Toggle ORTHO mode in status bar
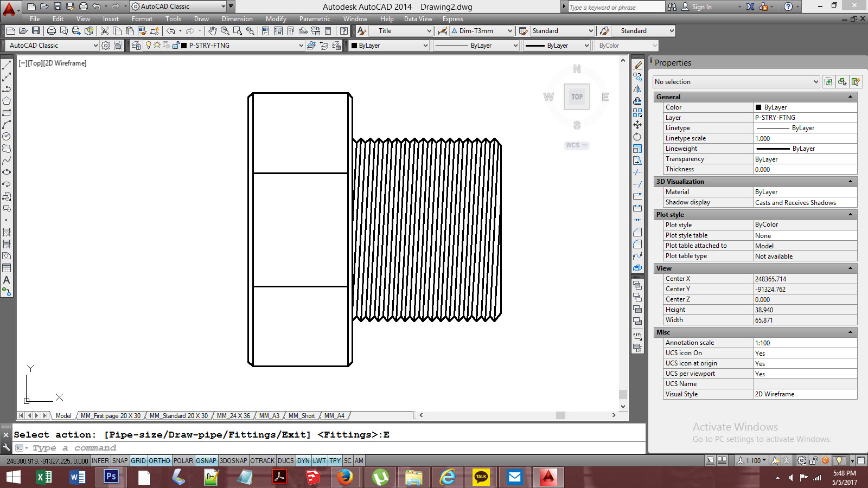Screen dimensions: 868x488 [x=159, y=461]
